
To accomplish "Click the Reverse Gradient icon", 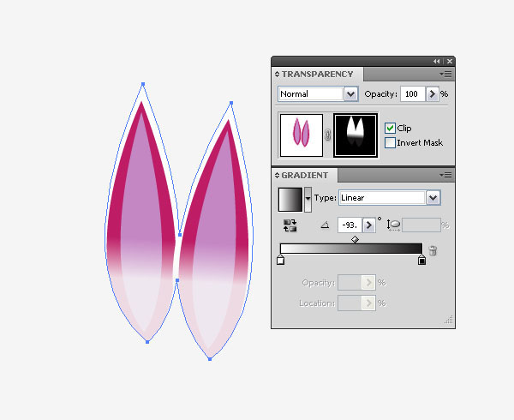I will (x=290, y=225).
